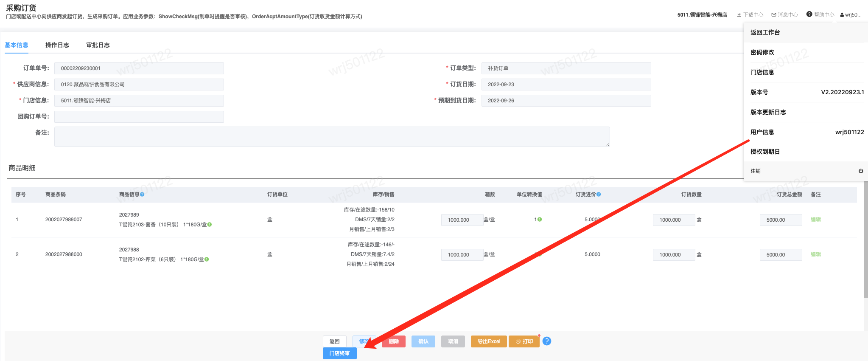This screenshot has height=361, width=868.
Task: Open 门店信息 in the user dropdown menu
Action: coord(806,72)
